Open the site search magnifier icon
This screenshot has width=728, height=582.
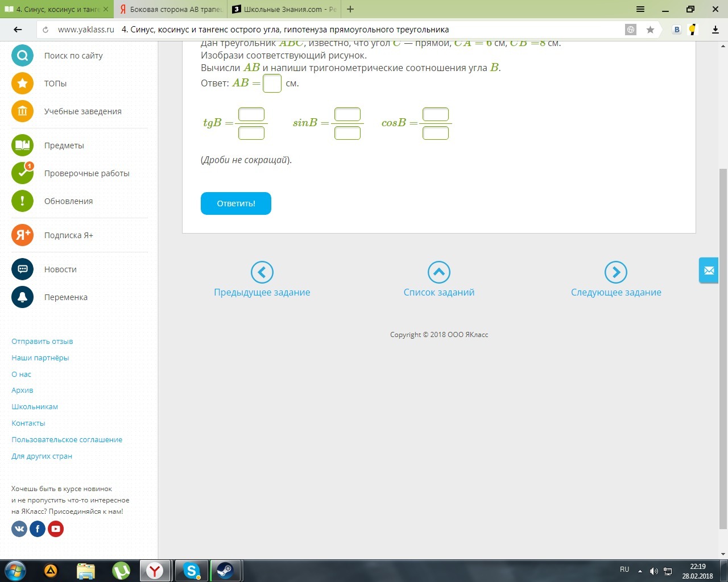pos(22,56)
